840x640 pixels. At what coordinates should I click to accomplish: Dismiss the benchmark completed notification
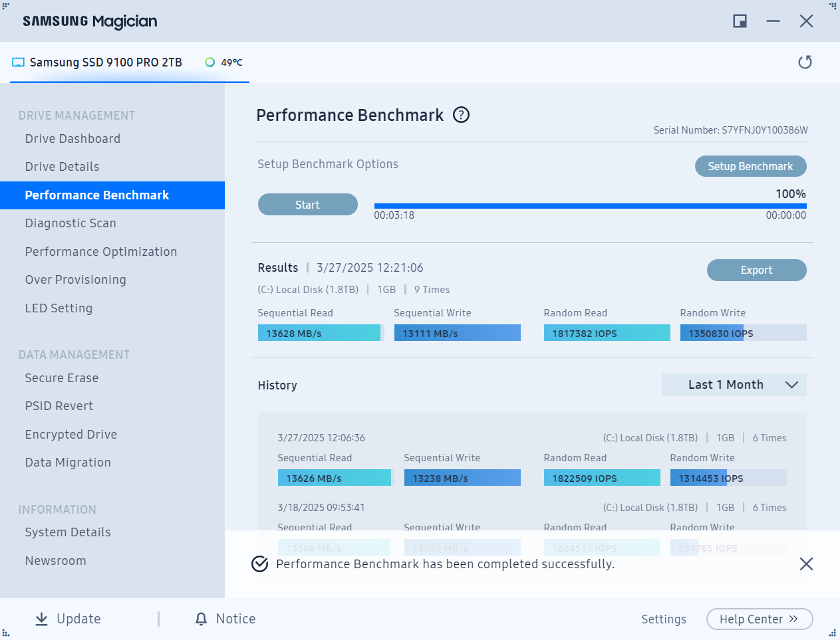(806, 564)
